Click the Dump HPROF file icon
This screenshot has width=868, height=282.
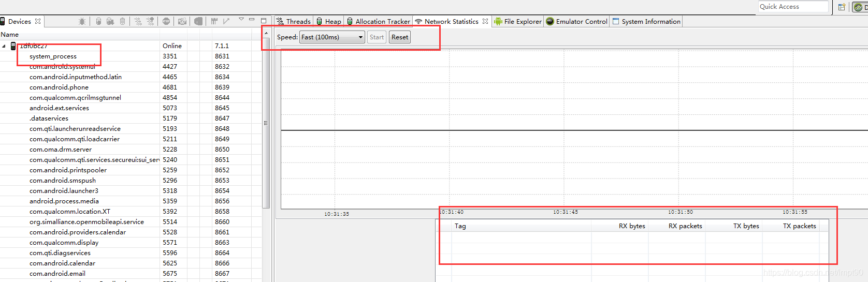coord(110,21)
